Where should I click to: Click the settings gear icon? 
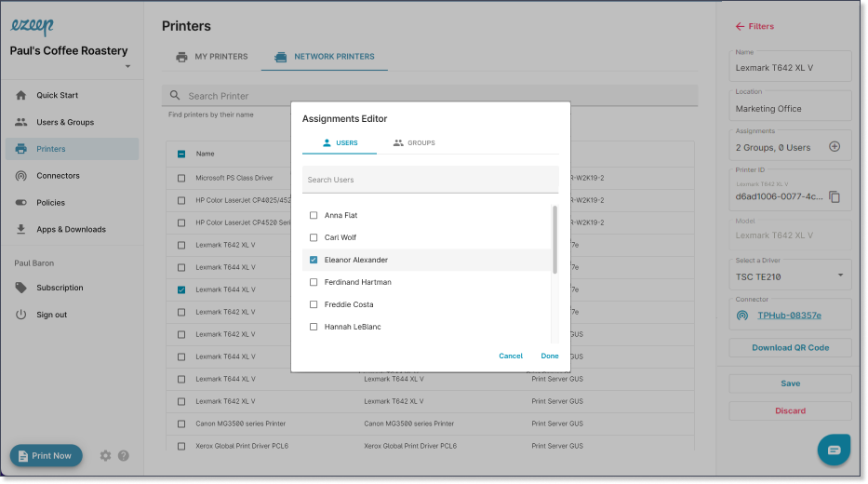coord(105,455)
